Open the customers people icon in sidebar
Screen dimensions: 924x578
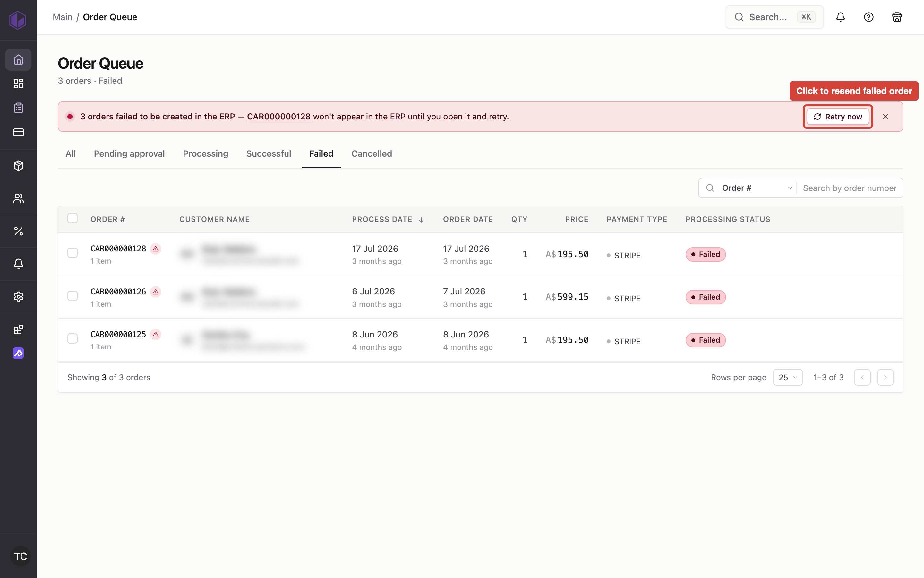click(x=18, y=198)
